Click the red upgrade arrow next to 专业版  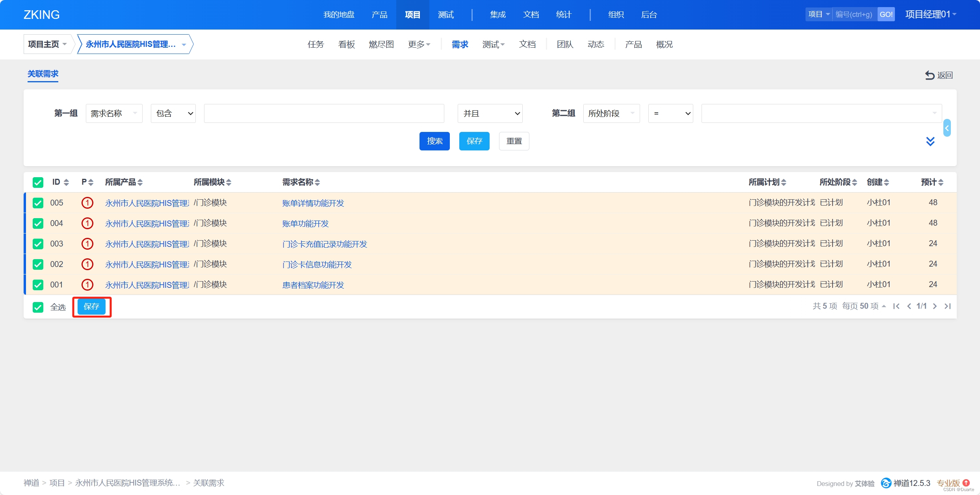tap(966, 482)
